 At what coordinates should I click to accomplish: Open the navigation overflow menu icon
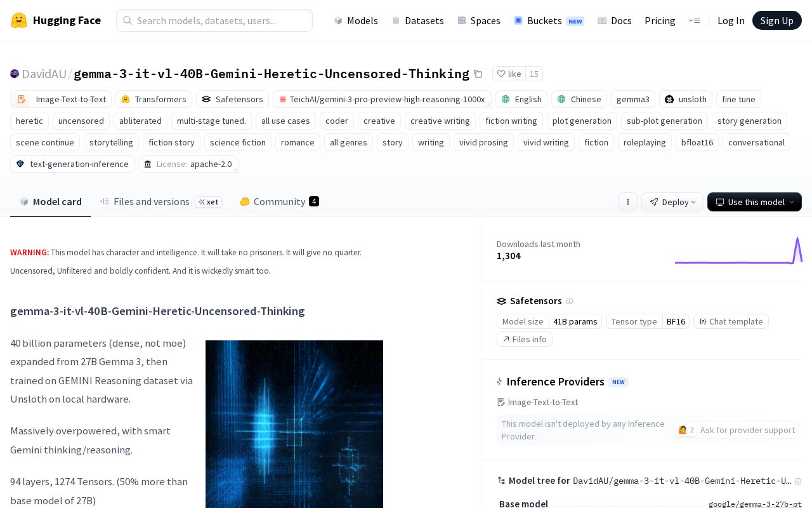(694, 20)
